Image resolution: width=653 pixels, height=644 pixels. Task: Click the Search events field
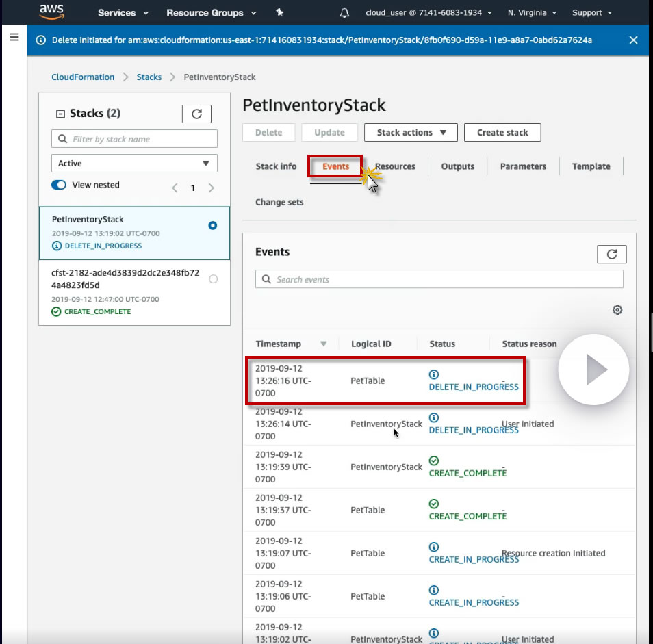pos(439,279)
